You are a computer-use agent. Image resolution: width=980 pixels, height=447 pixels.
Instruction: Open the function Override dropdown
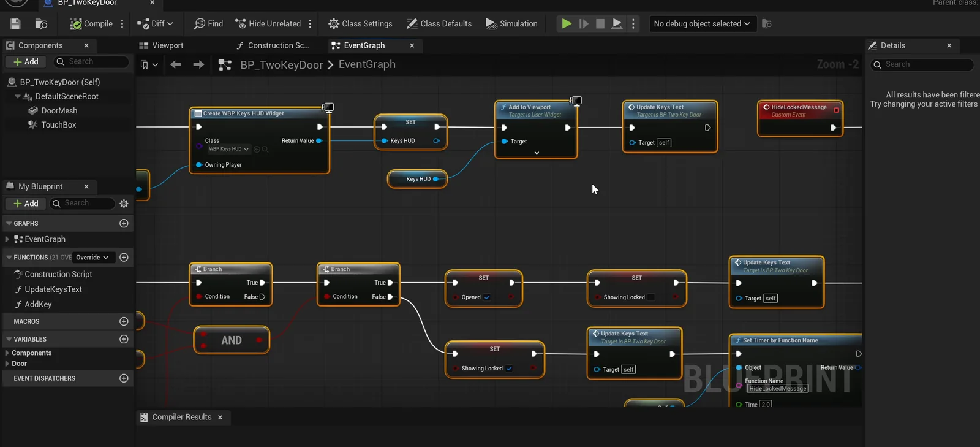point(92,258)
